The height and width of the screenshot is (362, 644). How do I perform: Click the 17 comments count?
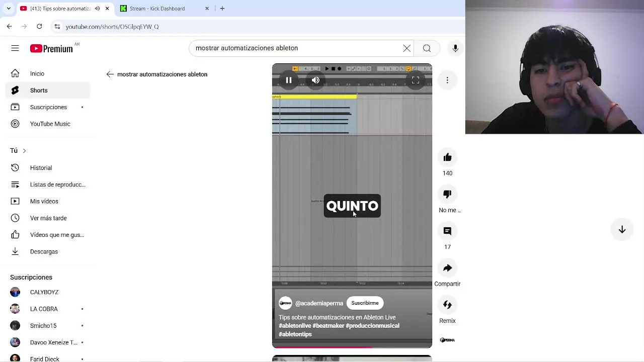[x=447, y=247]
